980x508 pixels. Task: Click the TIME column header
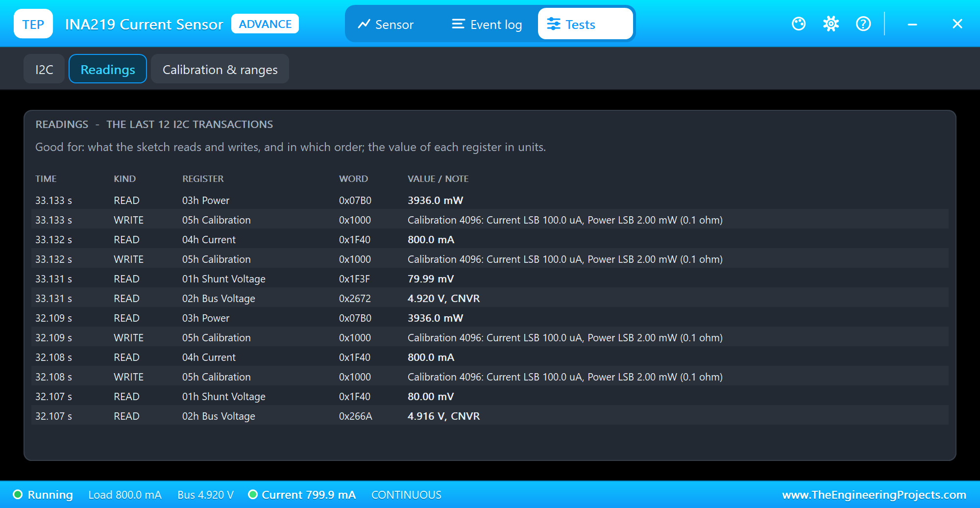coord(46,178)
